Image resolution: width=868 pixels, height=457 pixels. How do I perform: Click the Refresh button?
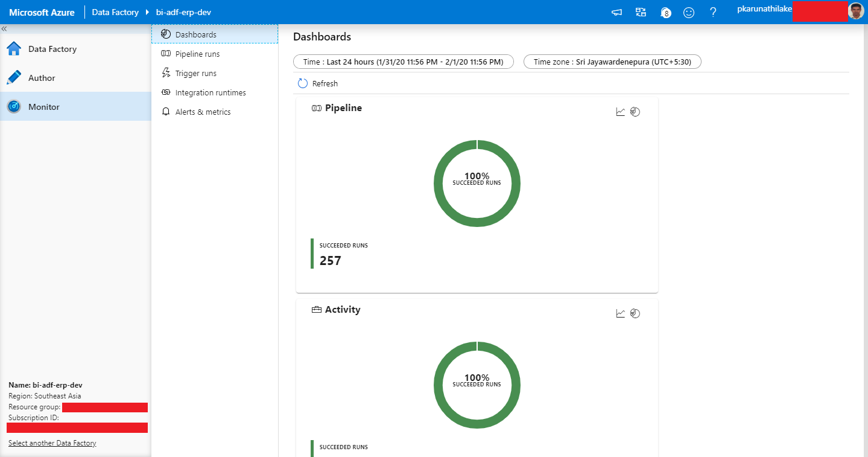point(317,83)
